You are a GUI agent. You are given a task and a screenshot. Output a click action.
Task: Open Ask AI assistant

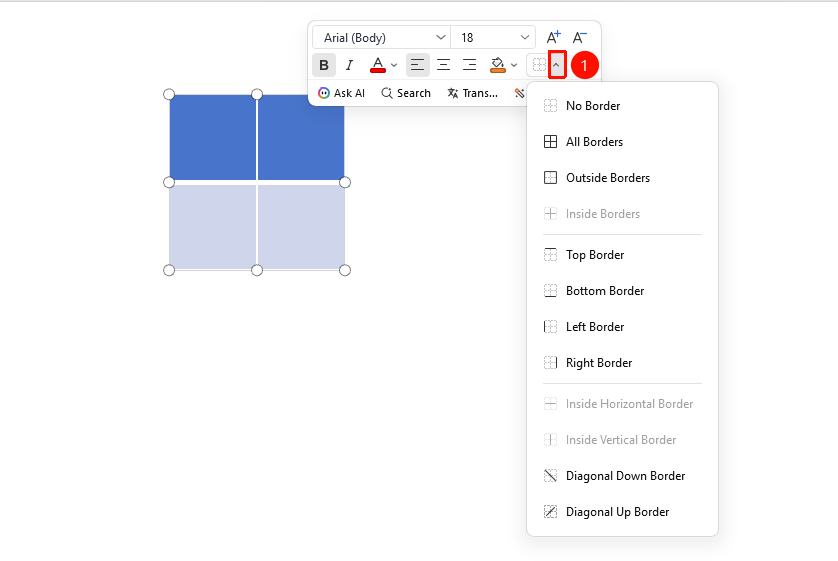[341, 93]
